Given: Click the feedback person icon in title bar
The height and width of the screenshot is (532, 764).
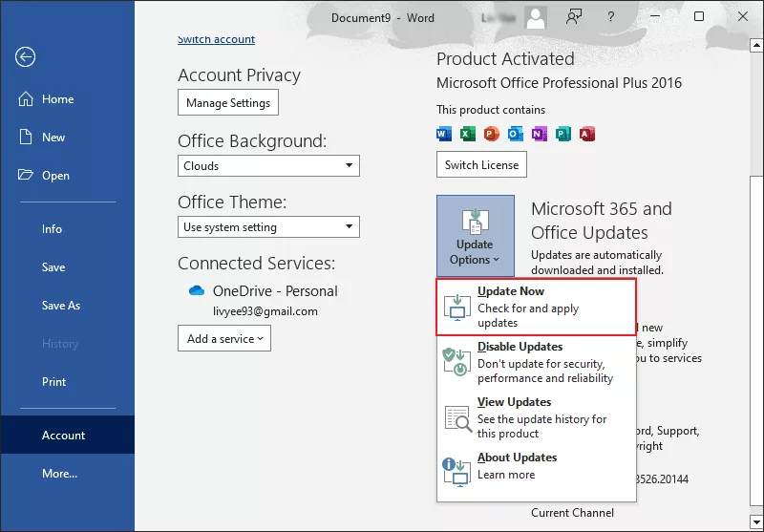Looking at the screenshot, I should (x=574, y=17).
